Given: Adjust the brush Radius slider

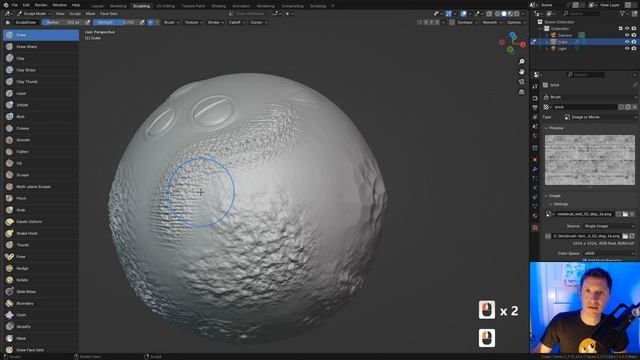Looking at the screenshot, I should click(62, 22).
